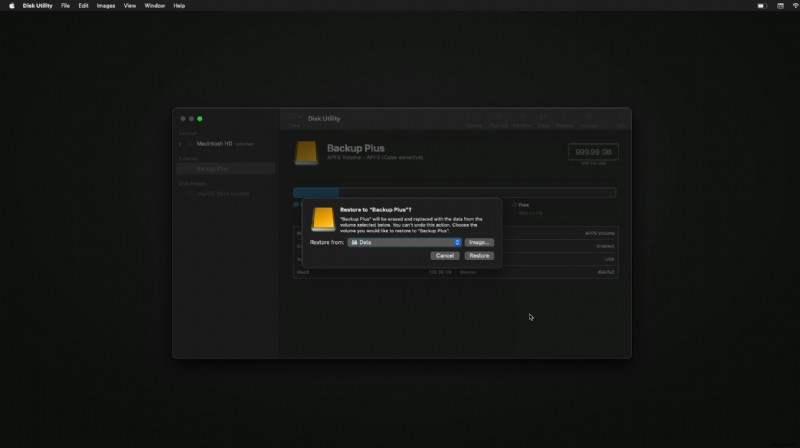
Task: Click the Wi-Fi icon in the menu bar
Action: (x=796, y=6)
